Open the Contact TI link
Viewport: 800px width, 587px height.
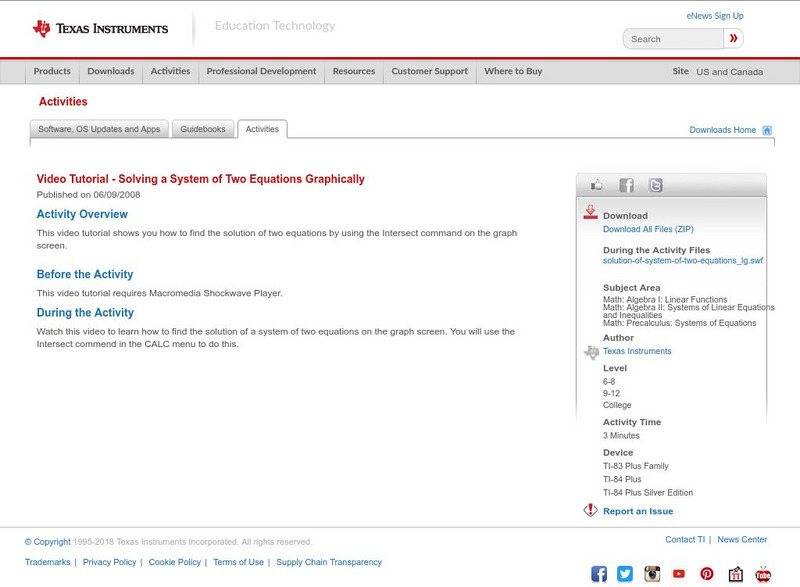(685, 540)
